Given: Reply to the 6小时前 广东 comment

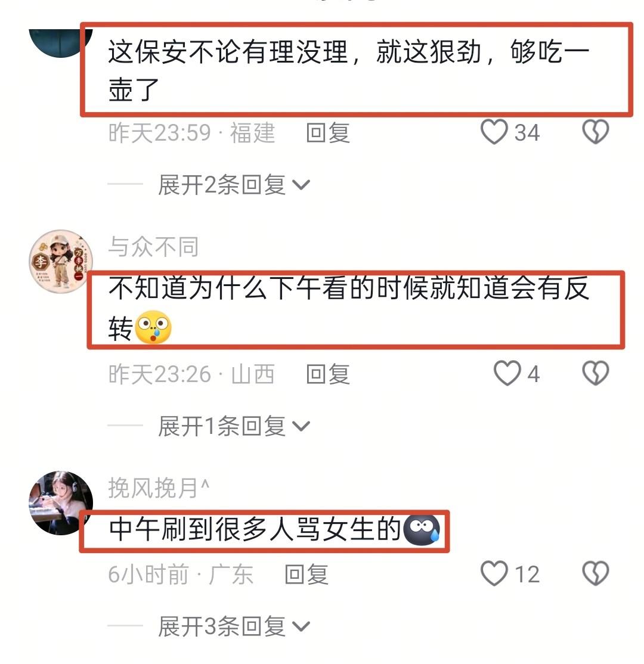Looking at the screenshot, I should point(306,574).
